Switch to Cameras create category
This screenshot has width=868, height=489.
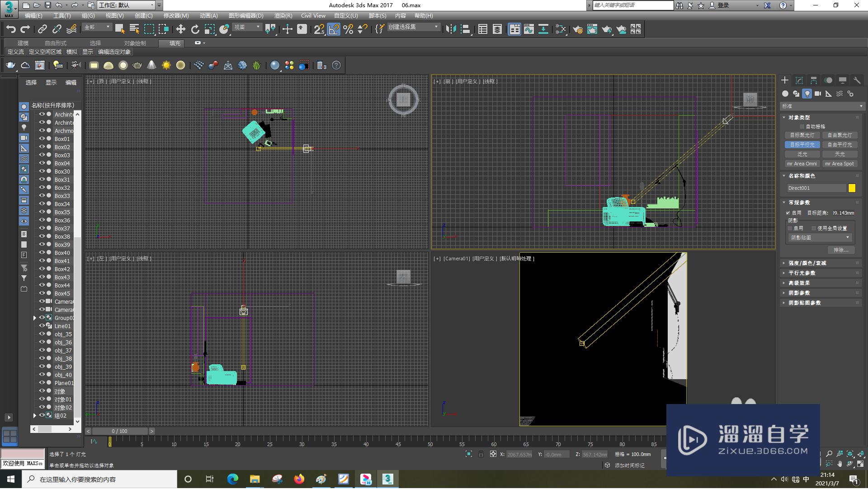[x=818, y=94]
